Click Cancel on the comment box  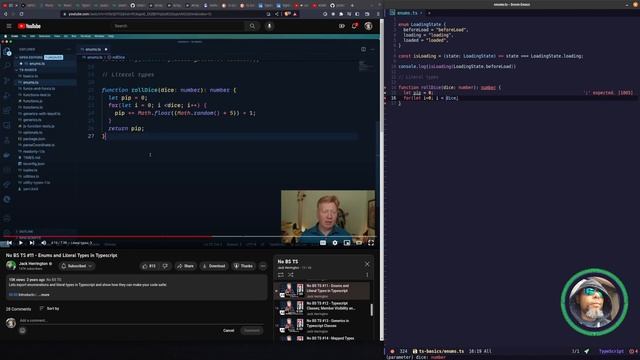tap(229, 331)
